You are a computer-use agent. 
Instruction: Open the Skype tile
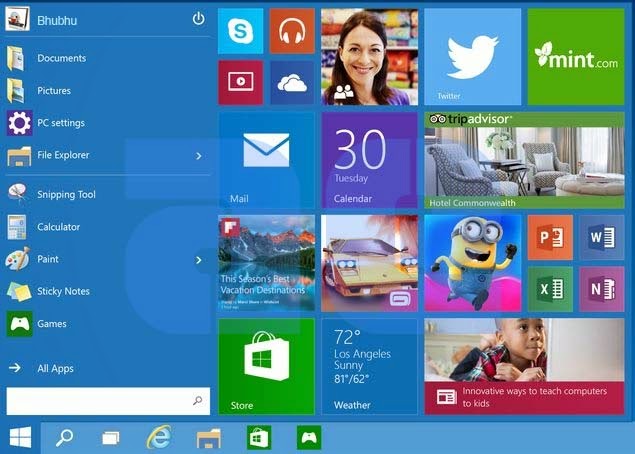241,31
